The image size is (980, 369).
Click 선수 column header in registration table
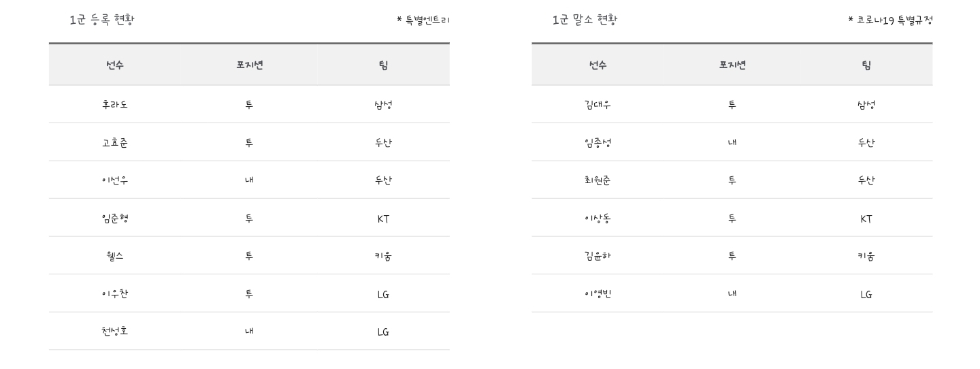pyautogui.click(x=115, y=65)
